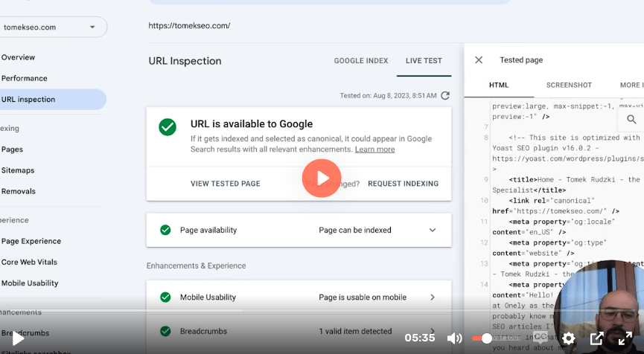Open Removals in the sidebar
644x354 pixels.
[19, 191]
